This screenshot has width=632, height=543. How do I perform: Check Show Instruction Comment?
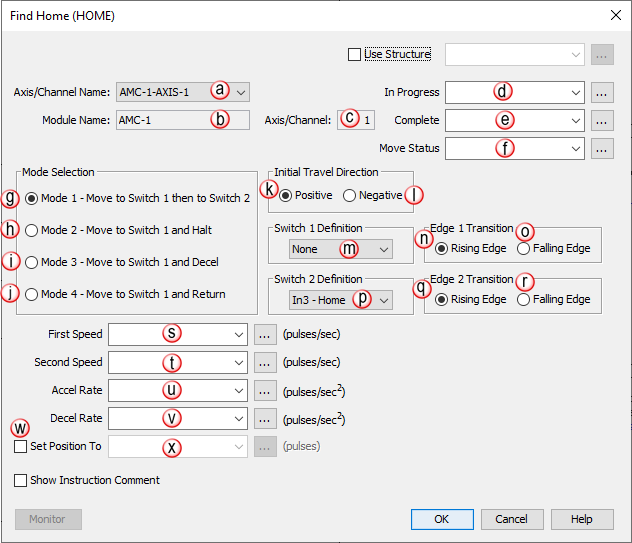[21, 481]
